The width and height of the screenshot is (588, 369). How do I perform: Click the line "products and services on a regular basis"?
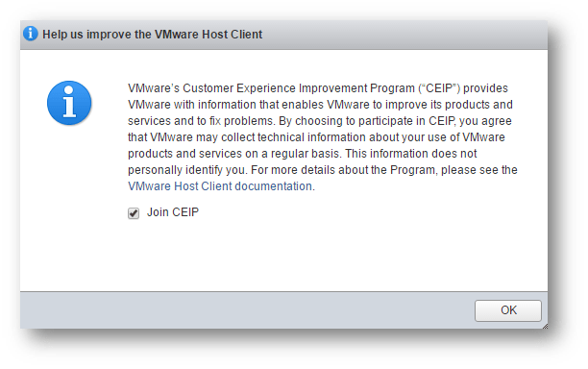[303, 154]
